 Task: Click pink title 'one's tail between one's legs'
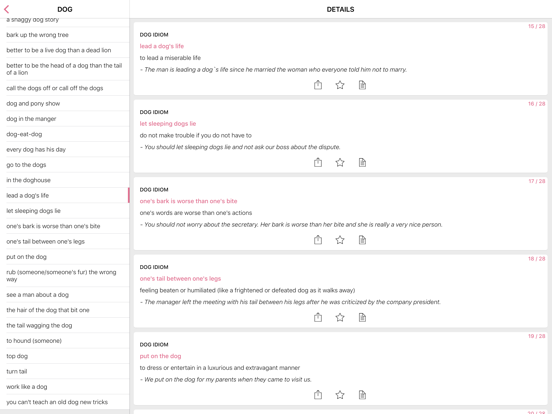(x=180, y=278)
